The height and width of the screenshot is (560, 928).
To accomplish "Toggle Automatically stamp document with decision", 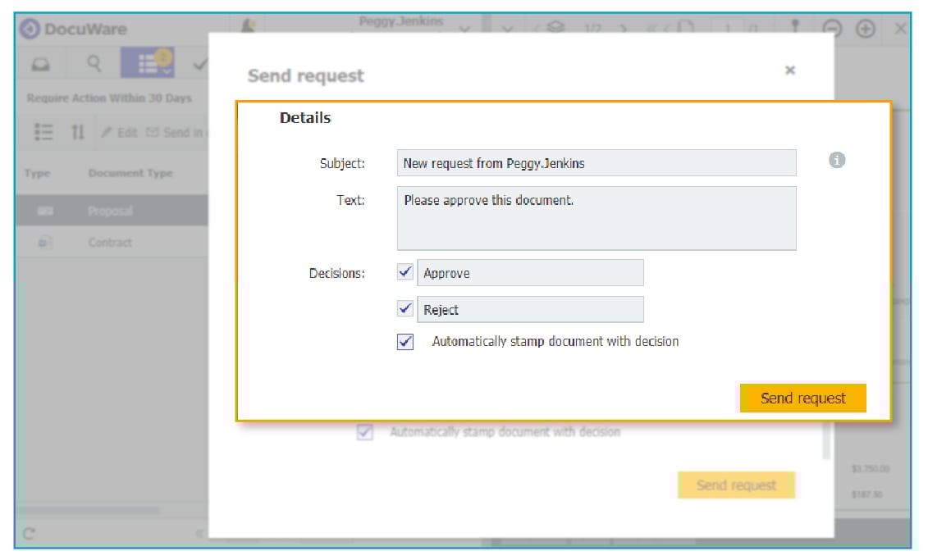I will [x=405, y=342].
